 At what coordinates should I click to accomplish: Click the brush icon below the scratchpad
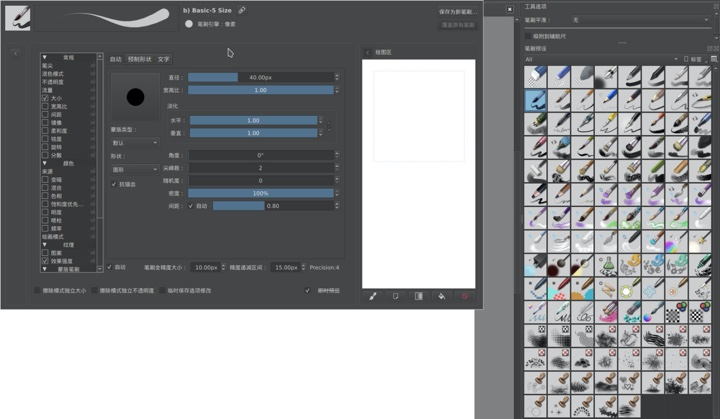coord(372,296)
